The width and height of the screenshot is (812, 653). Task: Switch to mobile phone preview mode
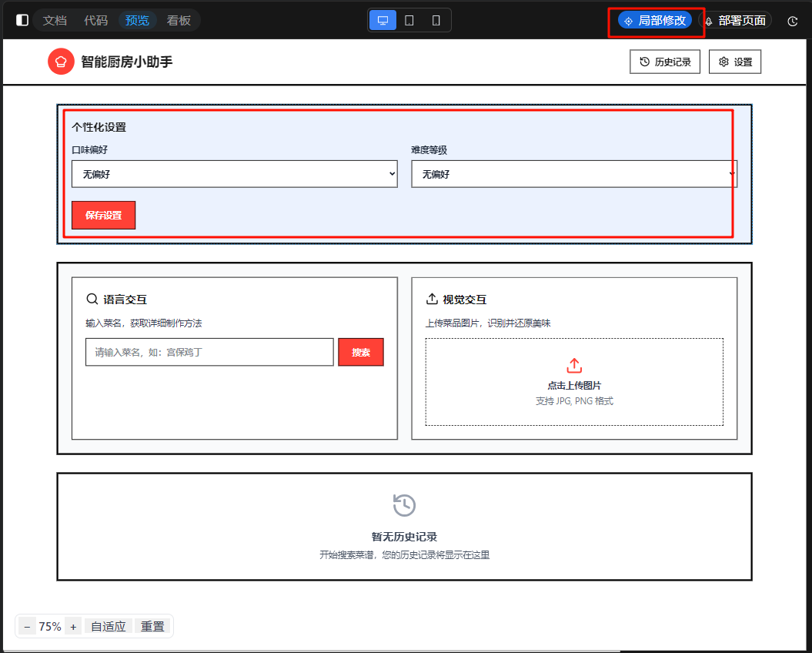tap(436, 20)
